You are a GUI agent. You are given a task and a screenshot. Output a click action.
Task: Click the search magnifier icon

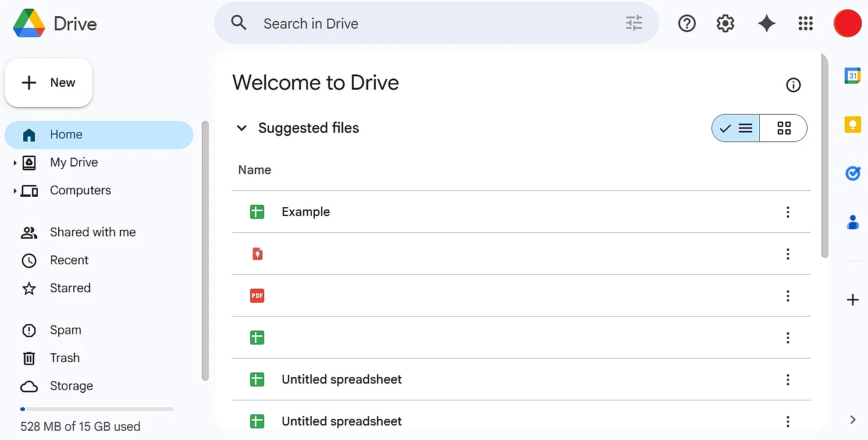pos(239,23)
